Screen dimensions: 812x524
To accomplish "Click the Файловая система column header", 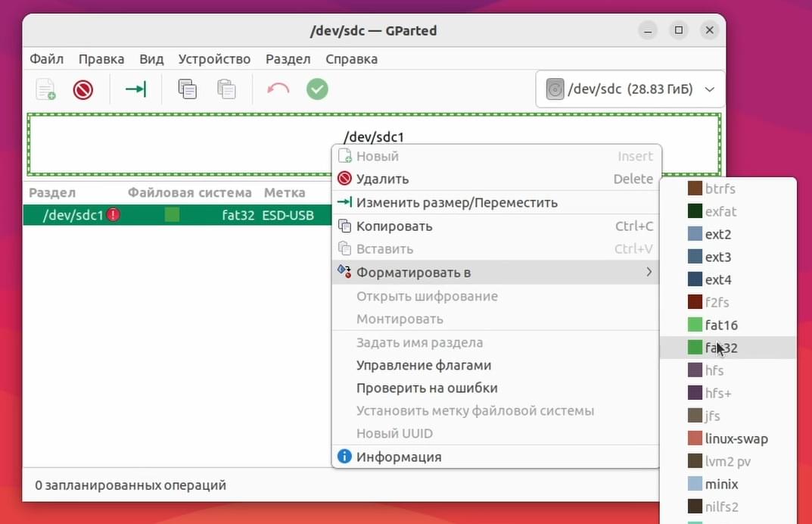I will pyautogui.click(x=189, y=193).
